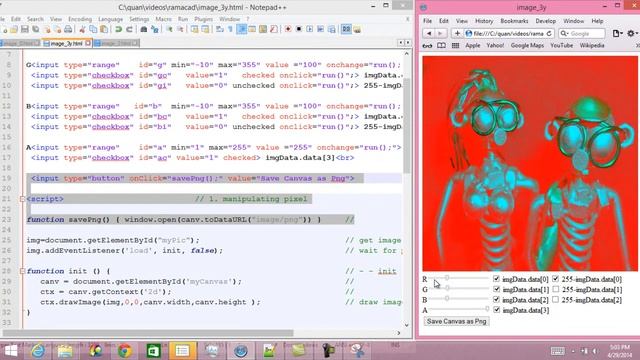The image size is (640, 360).
Task: Check the 255-imgData.data[2] checkbox
Action: (x=556, y=300)
